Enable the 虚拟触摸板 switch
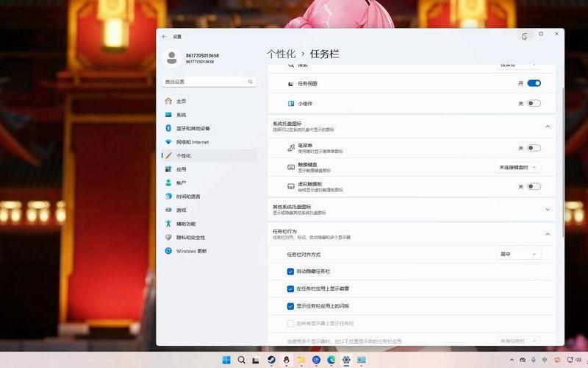Screen dimensions: 588x368 [x=534, y=186]
